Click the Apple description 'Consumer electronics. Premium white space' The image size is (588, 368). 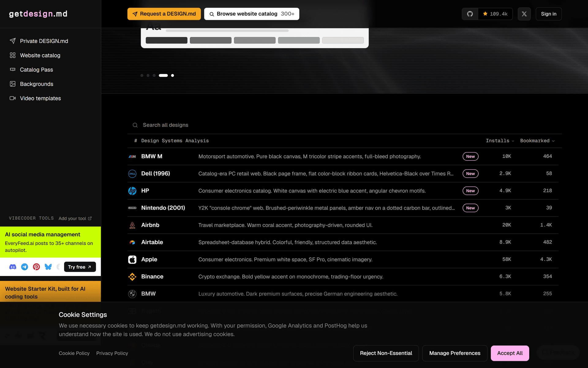(x=285, y=259)
